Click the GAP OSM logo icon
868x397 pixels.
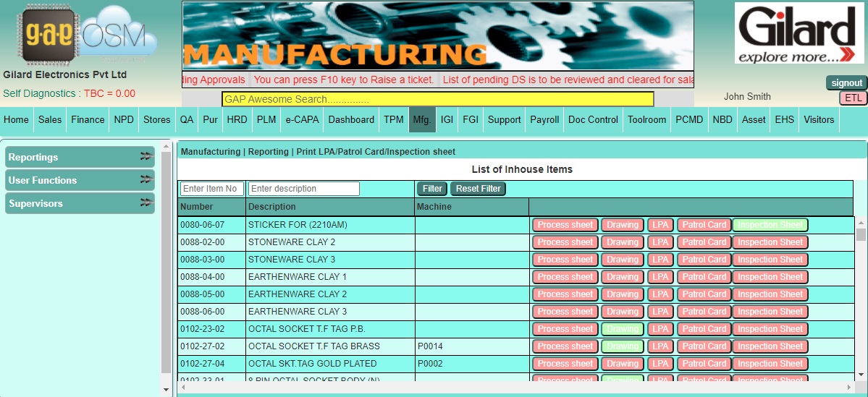(x=80, y=36)
